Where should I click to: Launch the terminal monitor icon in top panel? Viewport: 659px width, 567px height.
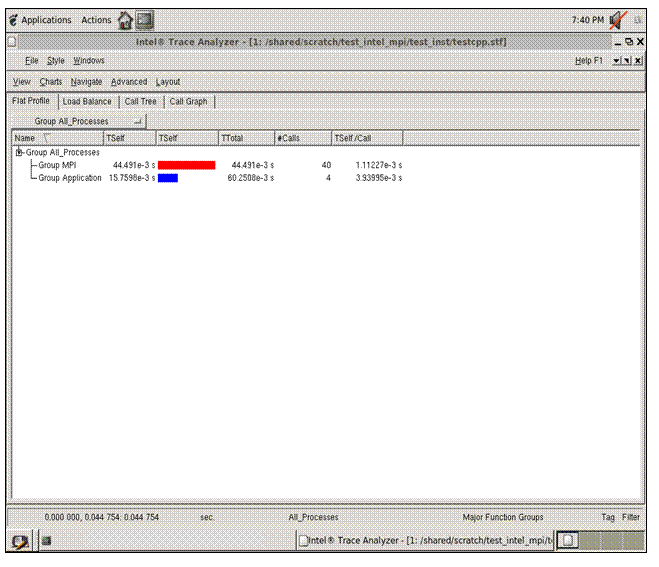[145, 20]
